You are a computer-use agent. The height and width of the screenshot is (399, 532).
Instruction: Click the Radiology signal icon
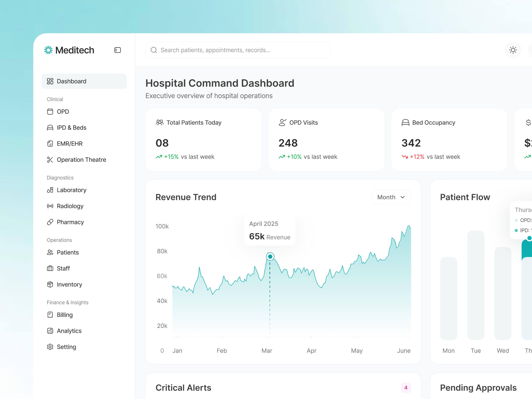[50, 206]
